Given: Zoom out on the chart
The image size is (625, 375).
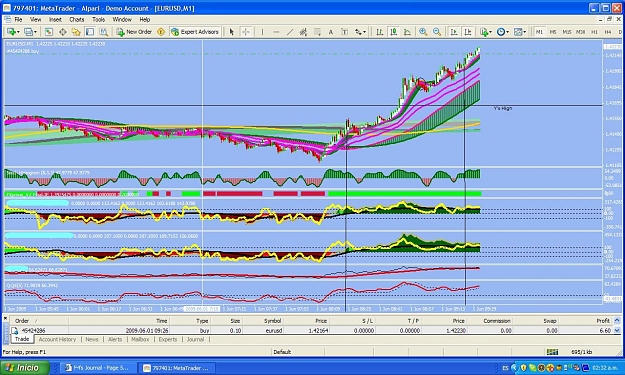Looking at the screenshot, I should coord(437,32).
